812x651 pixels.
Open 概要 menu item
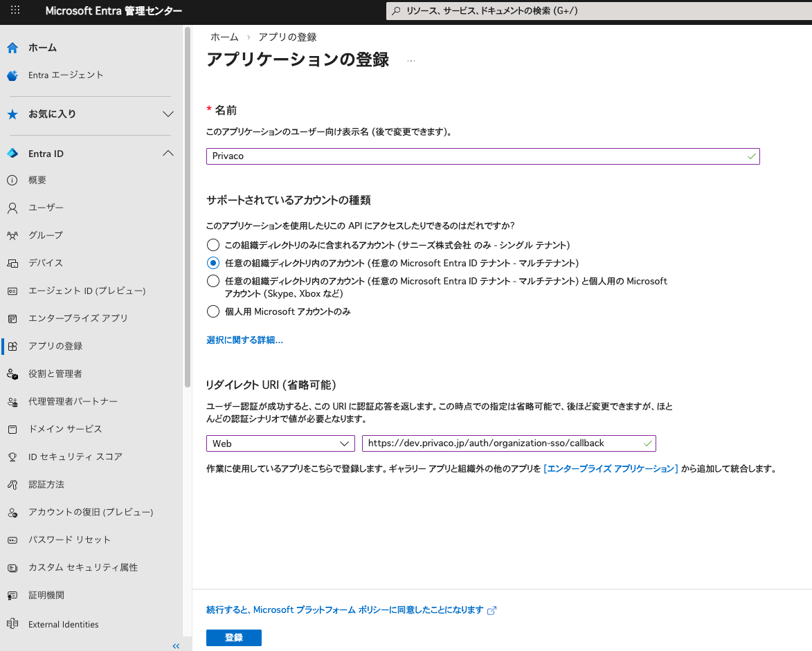[37, 180]
